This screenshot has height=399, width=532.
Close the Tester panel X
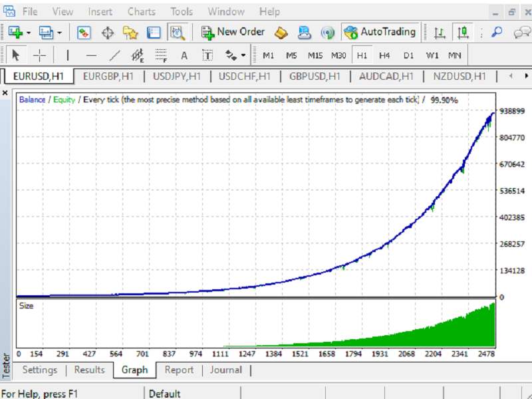pyautogui.click(x=5, y=92)
